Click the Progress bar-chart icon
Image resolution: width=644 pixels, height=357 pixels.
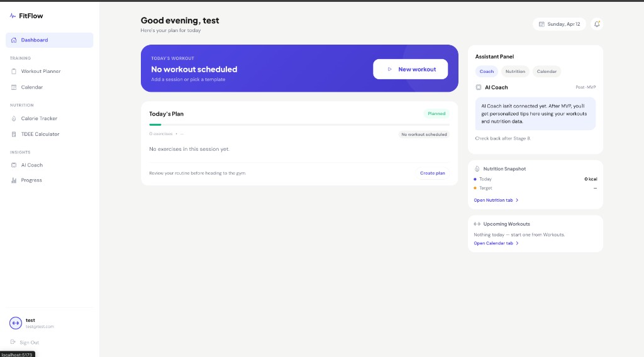(x=14, y=180)
